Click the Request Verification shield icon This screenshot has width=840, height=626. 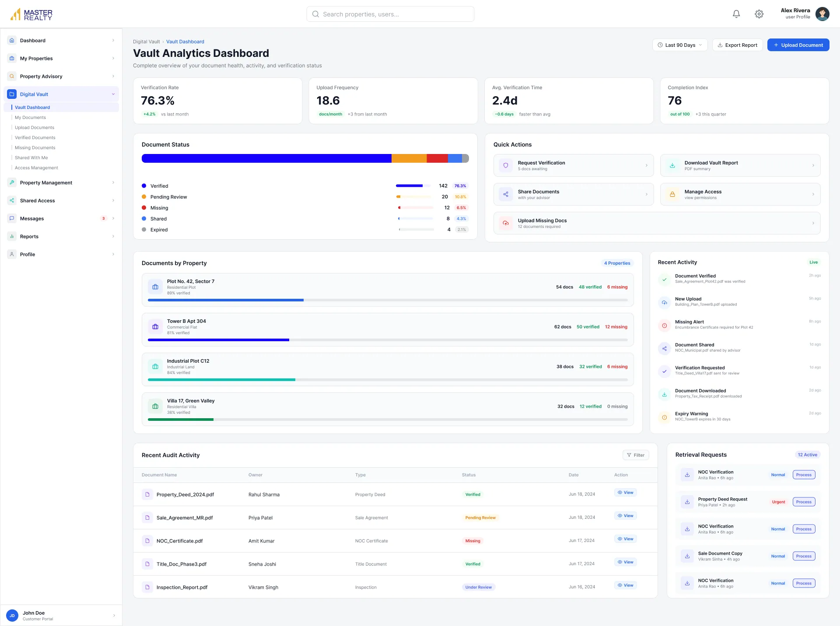click(x=506, y=165)
